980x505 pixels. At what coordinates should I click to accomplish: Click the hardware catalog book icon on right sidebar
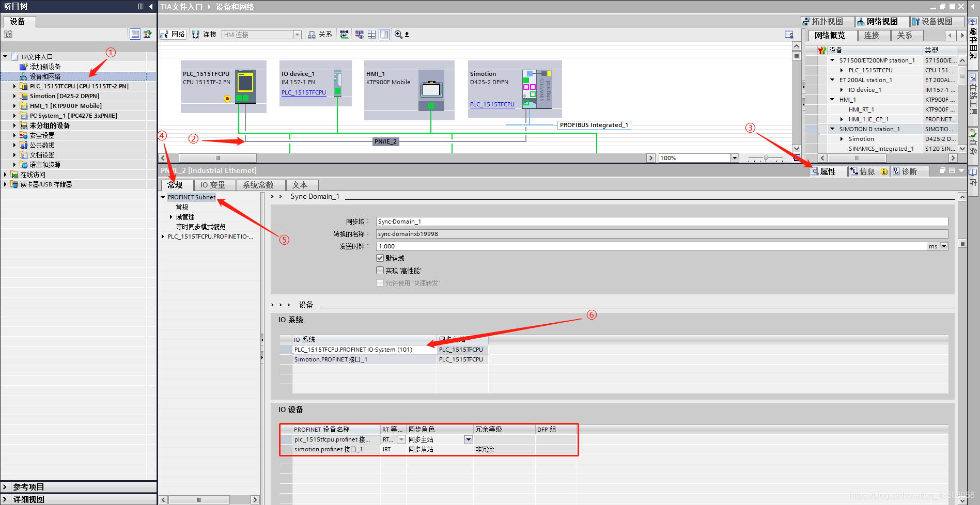click(973, 22)
